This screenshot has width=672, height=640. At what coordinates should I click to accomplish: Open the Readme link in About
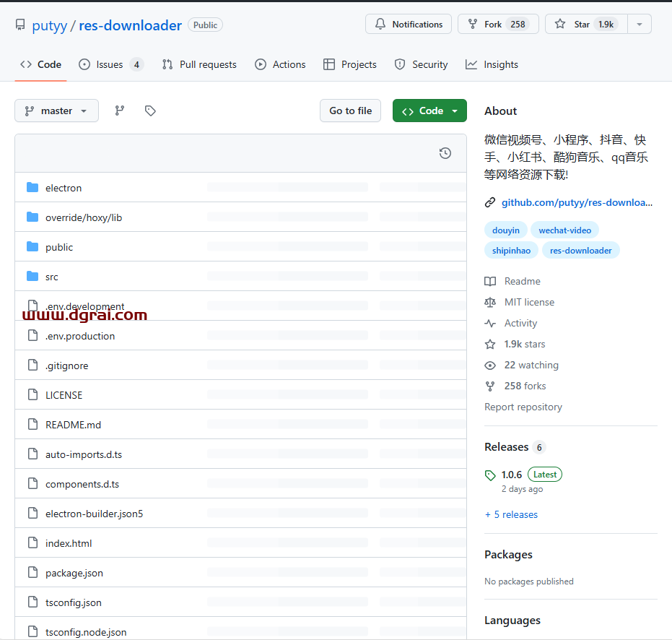tap(522, 282)
